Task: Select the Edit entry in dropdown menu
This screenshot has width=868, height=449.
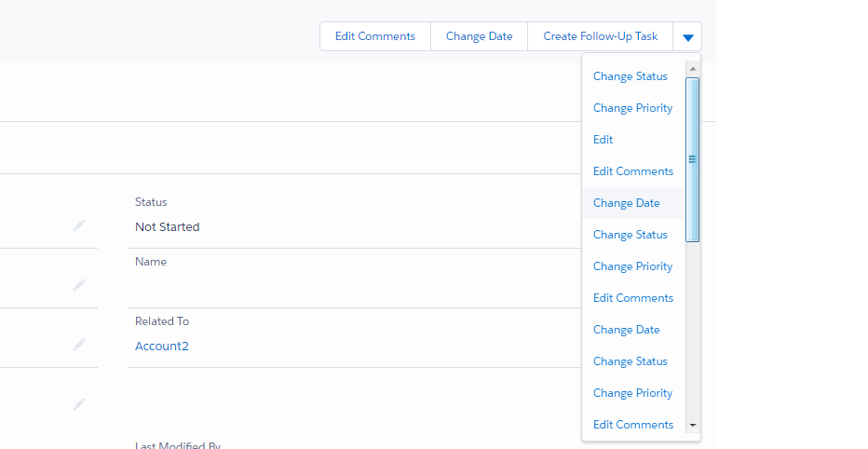Action: [604, 140]
